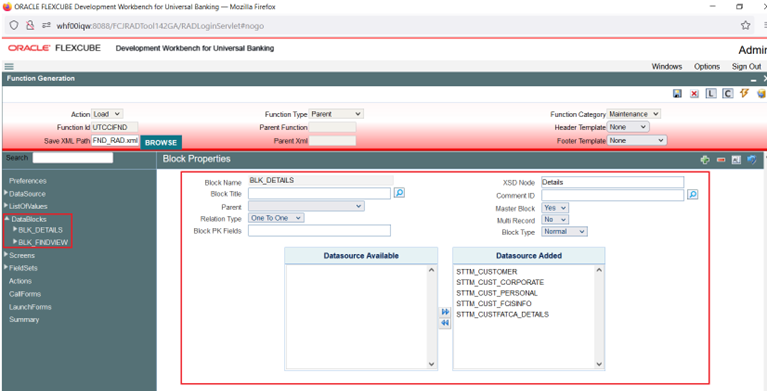Select CallForms in the tree
This screenshot has width=767, height=391.
click(25, 294)
